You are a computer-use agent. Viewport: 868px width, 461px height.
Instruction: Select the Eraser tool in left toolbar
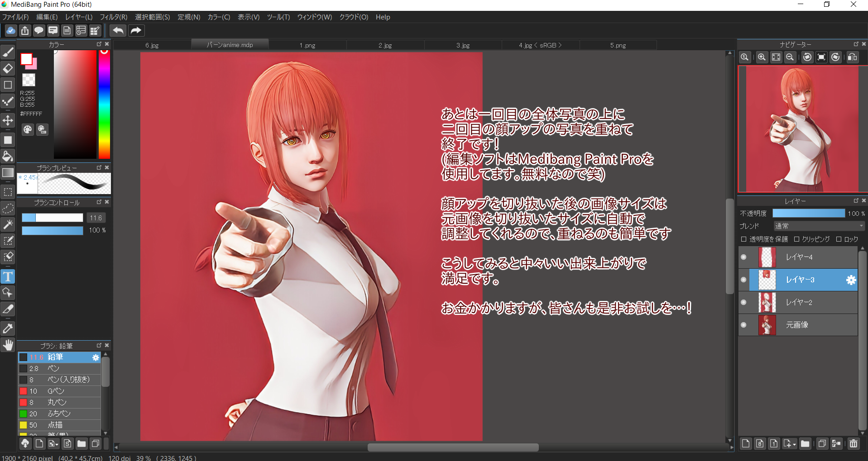(8, 69)
